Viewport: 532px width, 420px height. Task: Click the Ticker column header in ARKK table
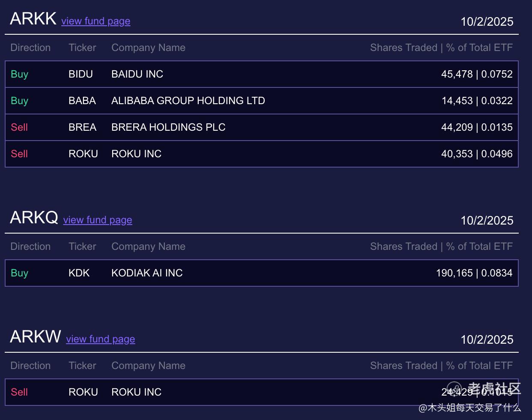pyautogui.click(x=82, y=48)
